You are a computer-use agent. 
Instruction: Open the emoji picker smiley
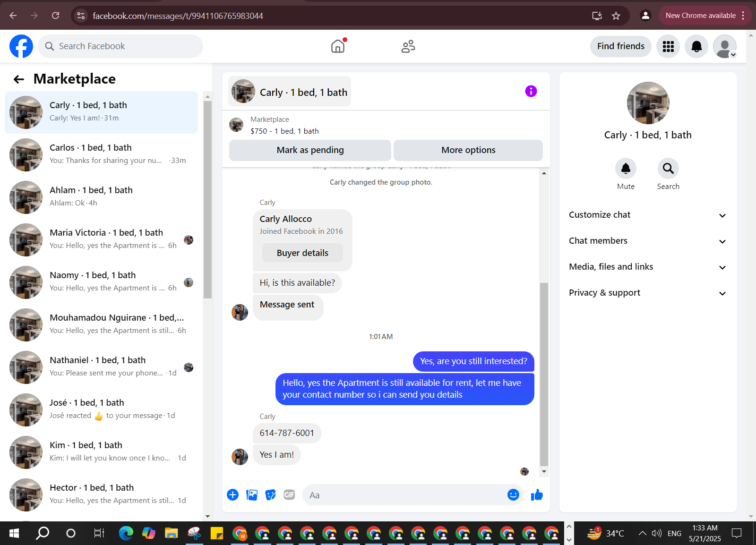(x=513, y=494)
